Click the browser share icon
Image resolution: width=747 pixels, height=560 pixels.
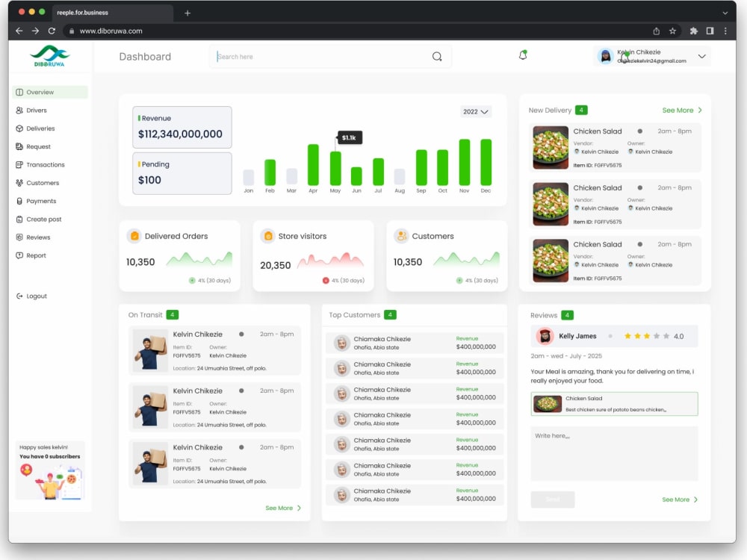(657, 31)
